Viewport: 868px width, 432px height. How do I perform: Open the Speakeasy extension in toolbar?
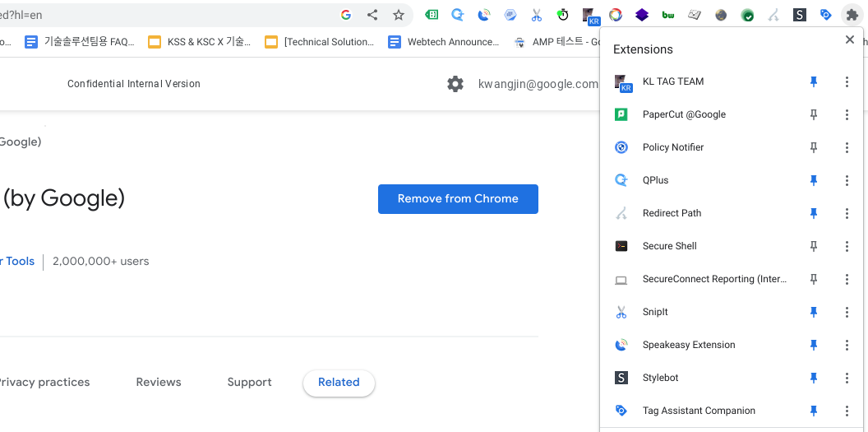coord(484,15)
